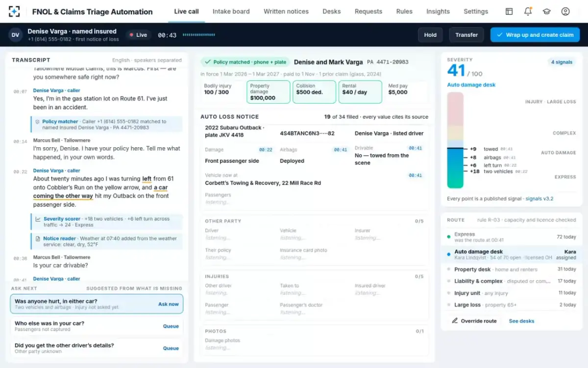
Task: Select the Collision $500 ded. coverage card
Action: point(314,92)
